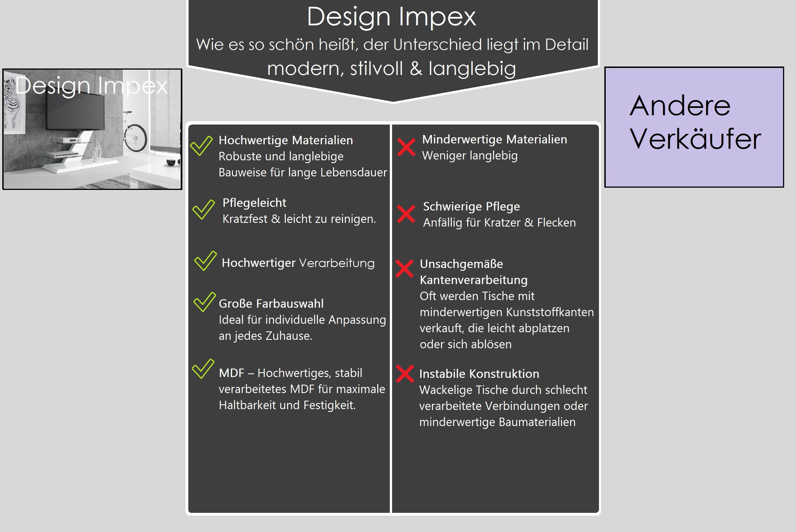Image resolution: width=796 pixels, height=532 pixels.
Task: Click the red X next to Schwierige Pflege
Action: (406, 214)
